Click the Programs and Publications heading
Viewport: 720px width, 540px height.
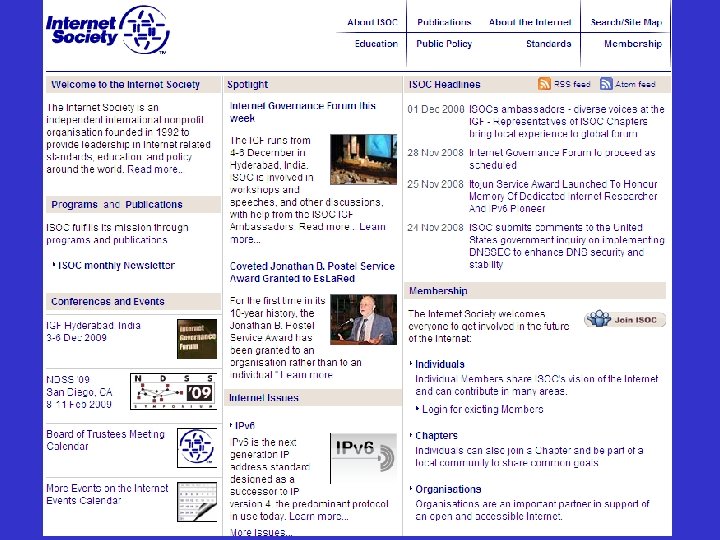(x=117, y=204)
